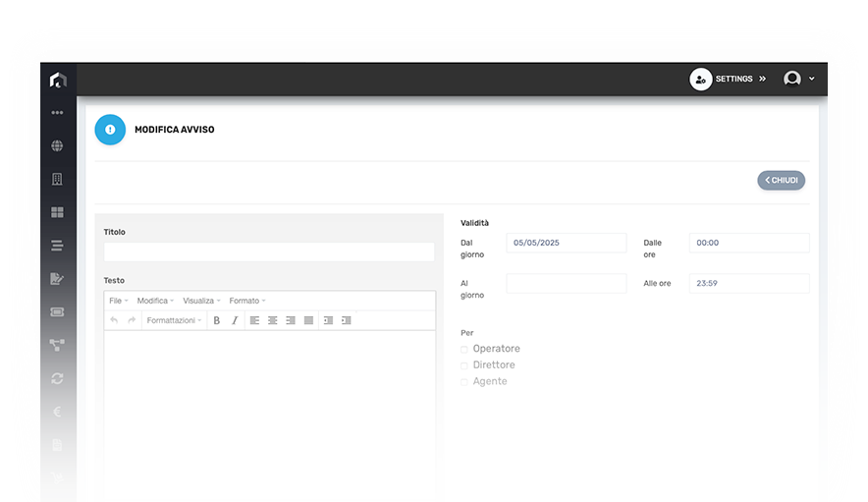Click the Operatore label text
This screenshot has width=868, height=502.
(x=497, y=349)
